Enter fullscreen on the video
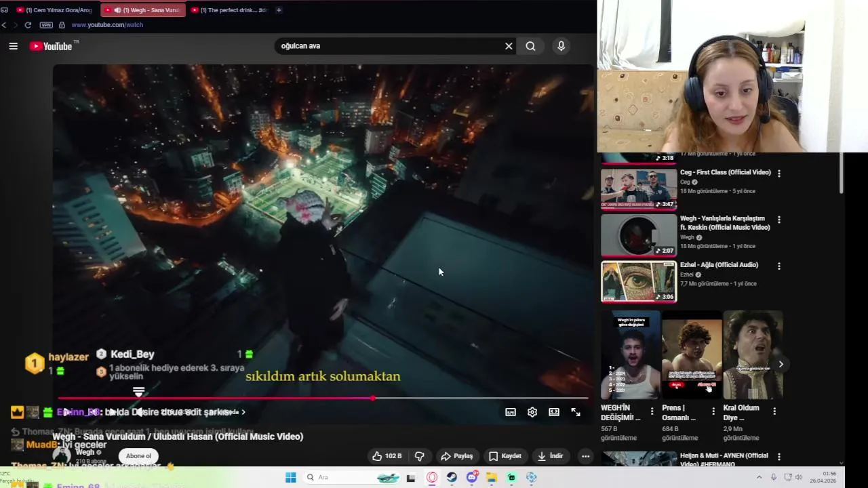The width and height of the screenshot is (868, 488). coord(576,412)
